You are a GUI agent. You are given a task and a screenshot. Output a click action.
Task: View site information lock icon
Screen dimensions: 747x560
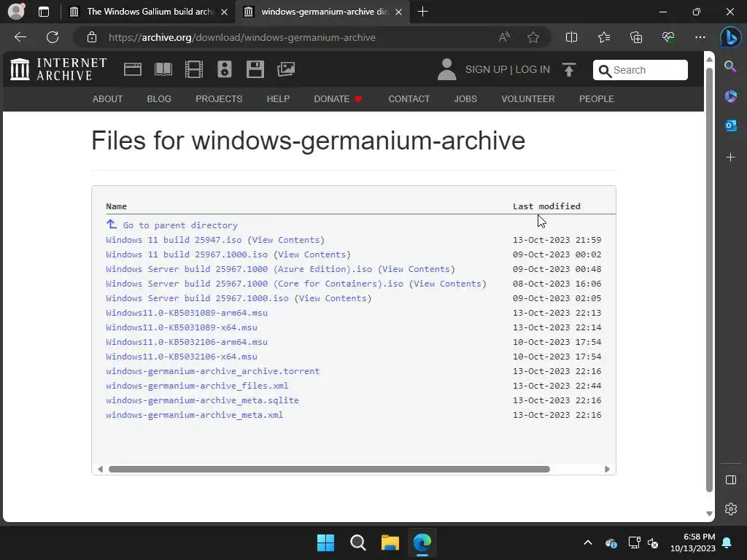coord(92,37)
